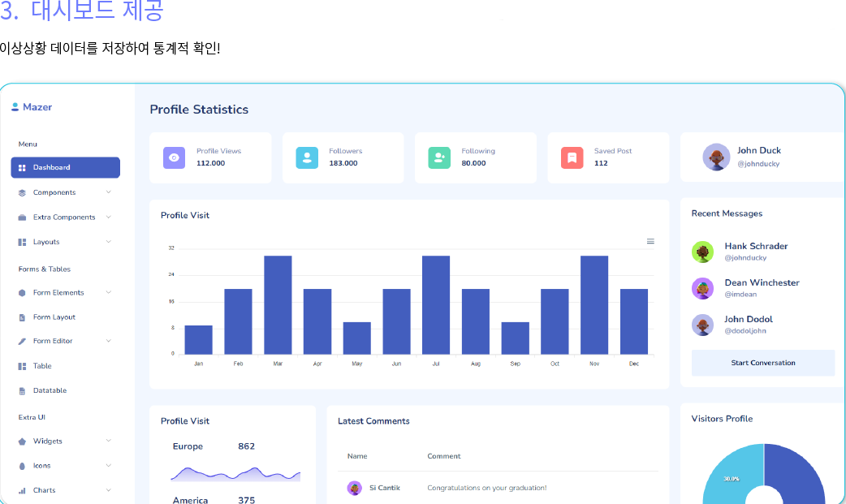Expand the Form Elements chevron

click(109, 292)
